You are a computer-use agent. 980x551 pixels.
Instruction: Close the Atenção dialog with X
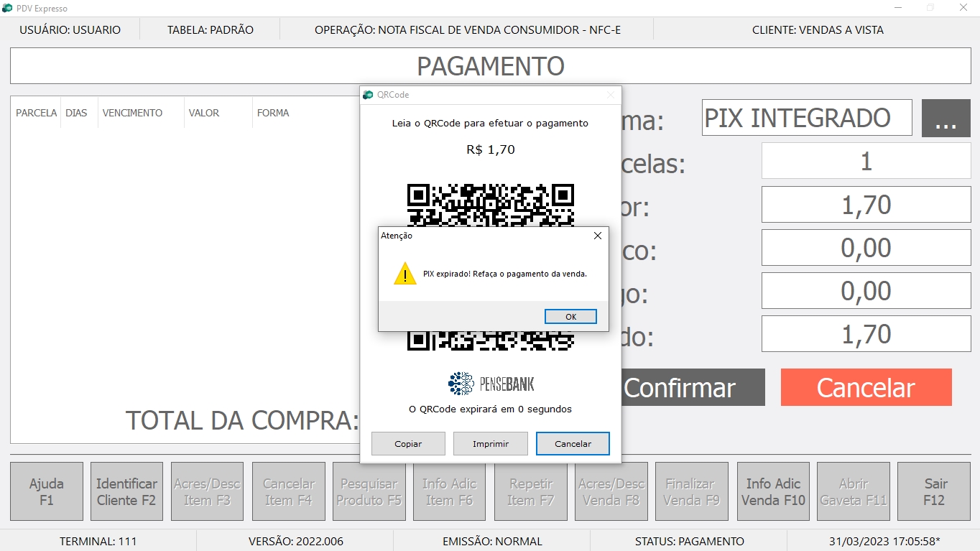click(x=598, y=236)
